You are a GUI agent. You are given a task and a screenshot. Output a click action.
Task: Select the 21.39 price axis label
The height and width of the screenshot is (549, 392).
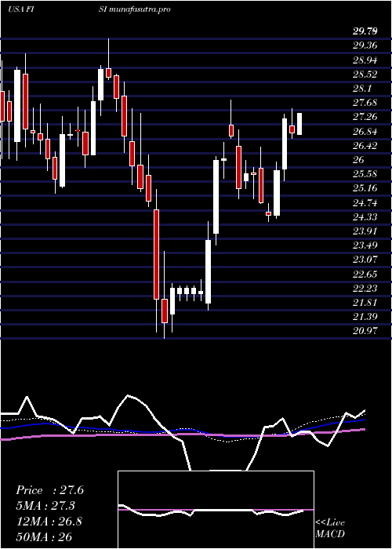click(x=365, y=317)
